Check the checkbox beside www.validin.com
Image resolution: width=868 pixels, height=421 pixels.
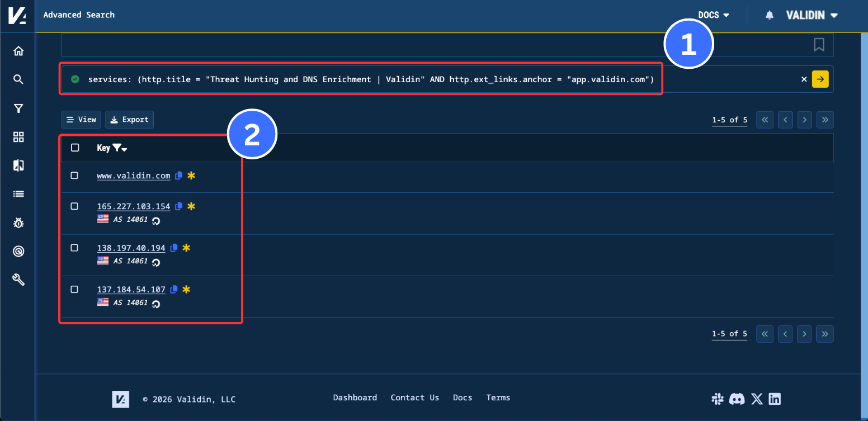74,175
